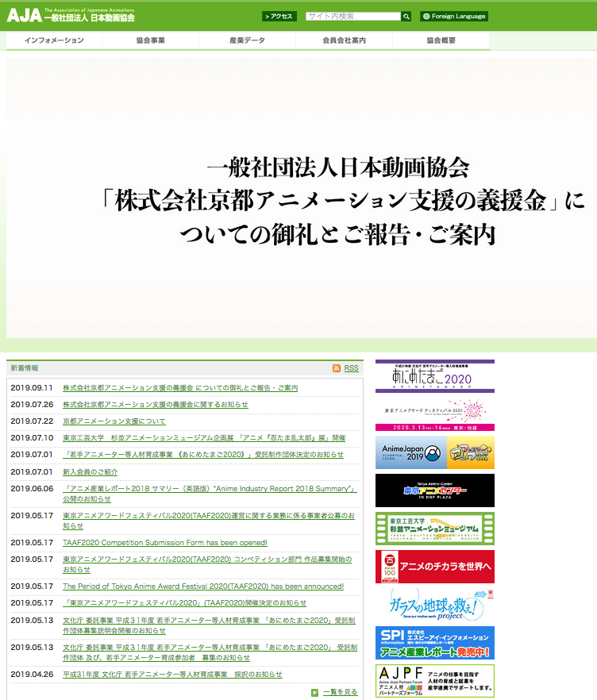
Task: Open the 東京アニメセンター black banner
Action: pos(435,490)
